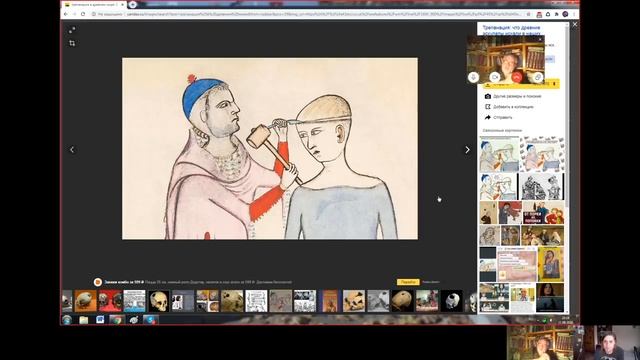Click the round orange ad logo

[x=98, y=282]
